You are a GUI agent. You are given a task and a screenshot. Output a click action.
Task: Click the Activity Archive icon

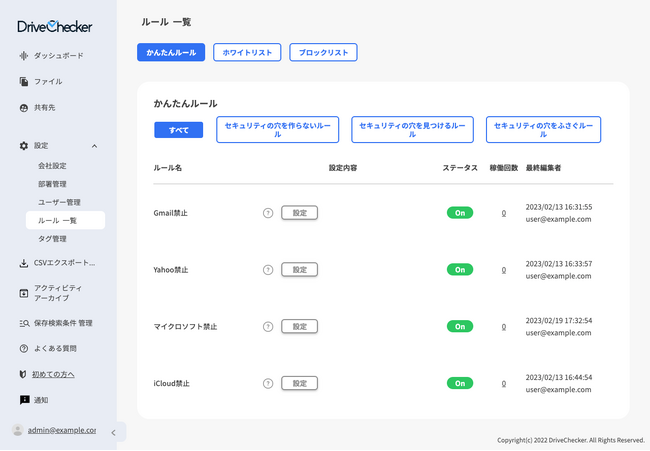(x=24, y=293)
